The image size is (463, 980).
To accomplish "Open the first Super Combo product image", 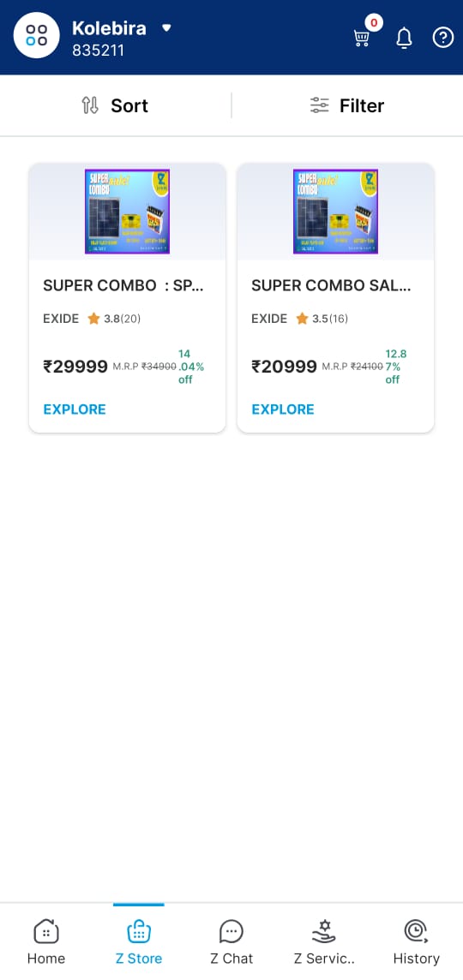I will coord(127,212).
